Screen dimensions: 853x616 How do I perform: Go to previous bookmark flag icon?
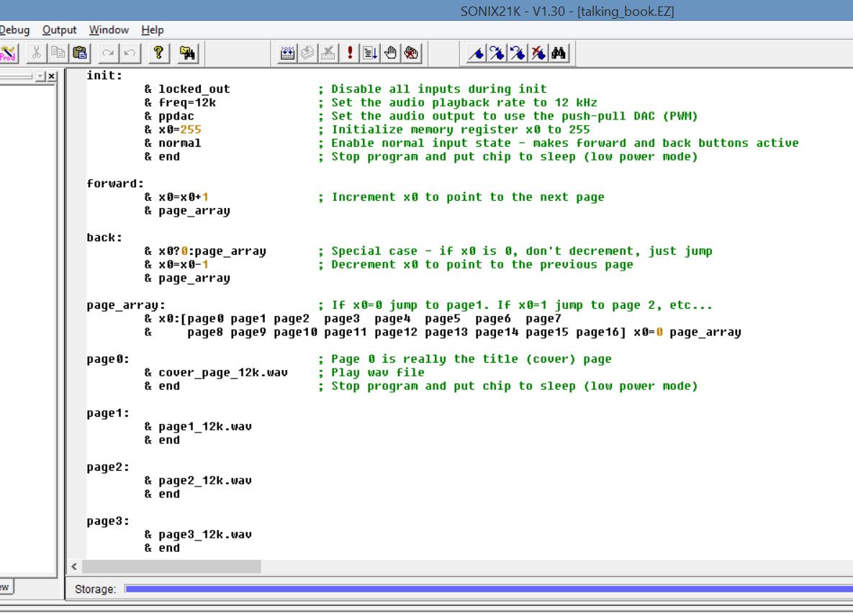click(518, 53)
